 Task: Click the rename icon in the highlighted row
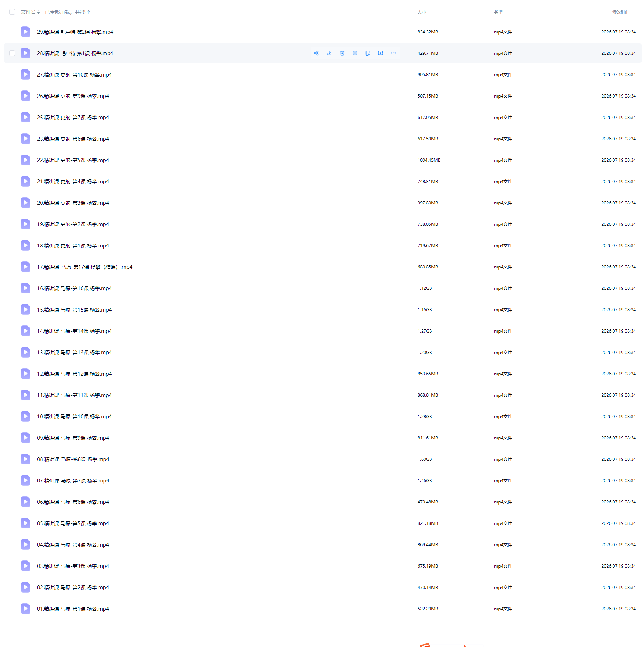355,53
